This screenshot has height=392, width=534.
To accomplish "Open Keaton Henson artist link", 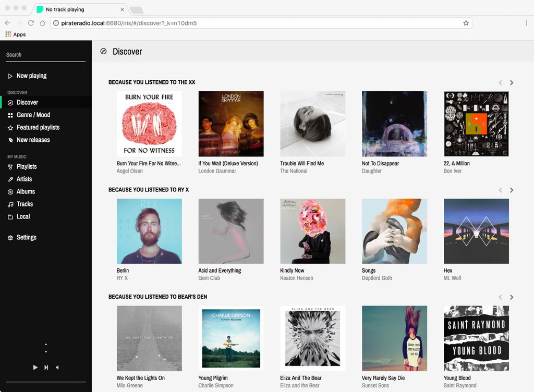I will tap(296, 278).
